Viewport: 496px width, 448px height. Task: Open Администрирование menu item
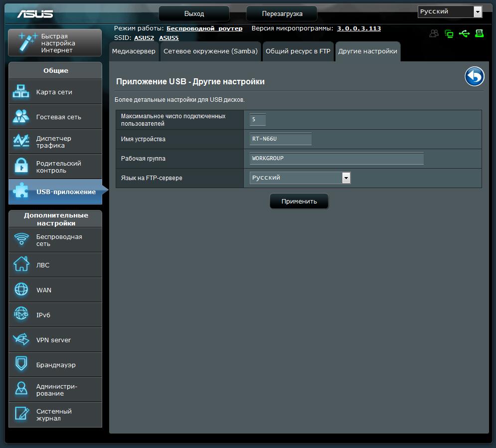(55, 390)
